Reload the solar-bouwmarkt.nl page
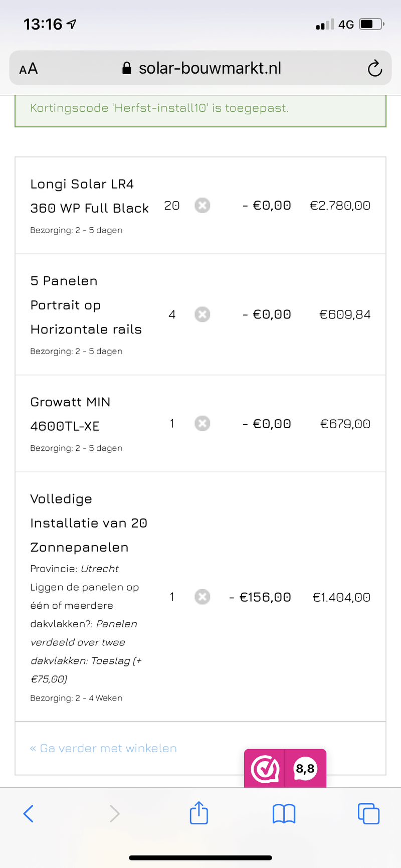The height and width of the screenshot is (868, 401). (375, 68)
